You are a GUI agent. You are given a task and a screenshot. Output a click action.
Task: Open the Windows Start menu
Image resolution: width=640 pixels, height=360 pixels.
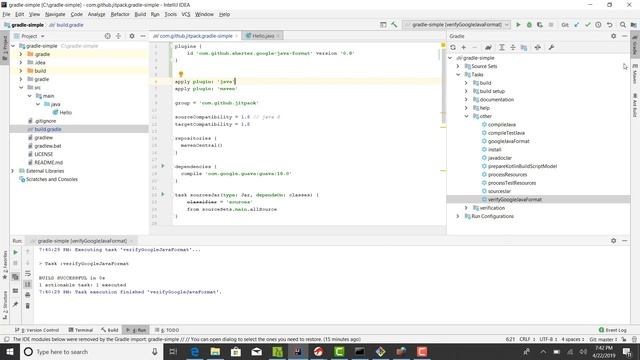coord(10,352)
